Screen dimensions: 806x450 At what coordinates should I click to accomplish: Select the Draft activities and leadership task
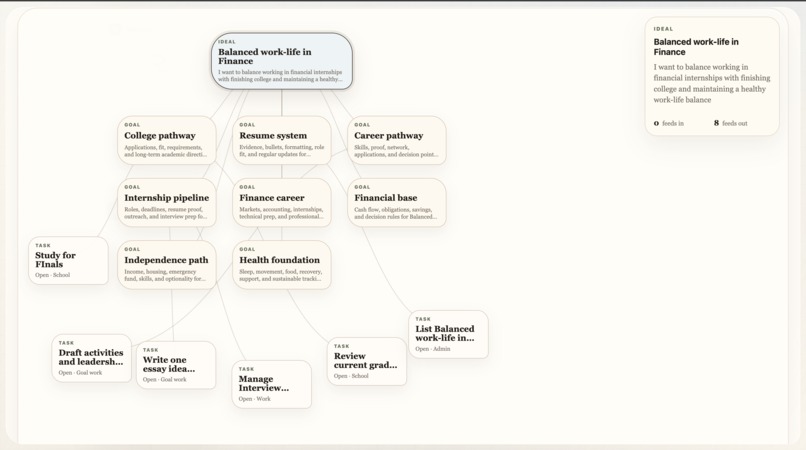[x=91, y=358]
